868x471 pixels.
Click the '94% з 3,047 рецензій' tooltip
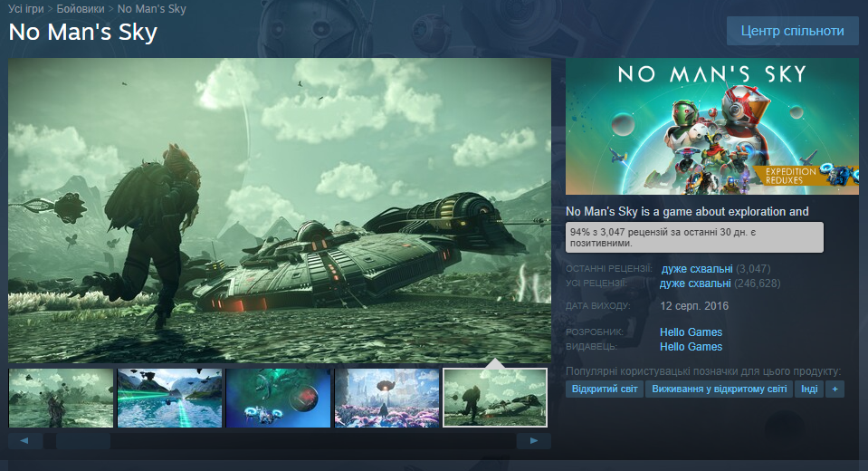point(694,237)
